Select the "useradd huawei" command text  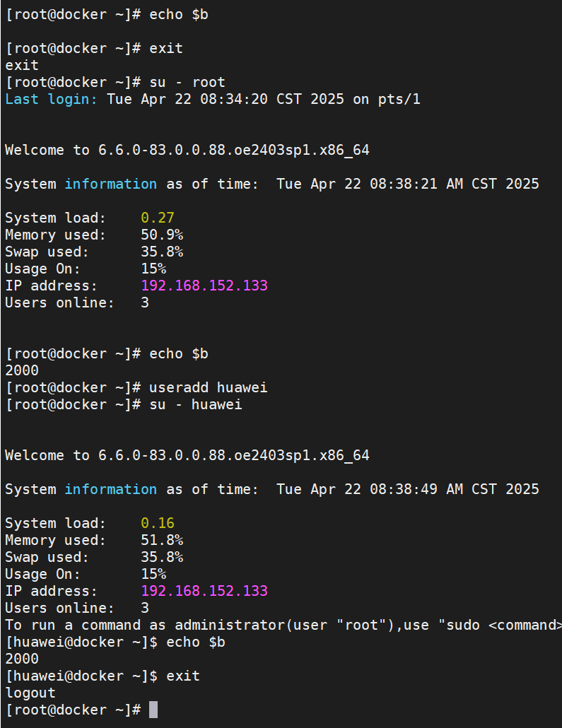pyautogui.click(x=208, y=387)
